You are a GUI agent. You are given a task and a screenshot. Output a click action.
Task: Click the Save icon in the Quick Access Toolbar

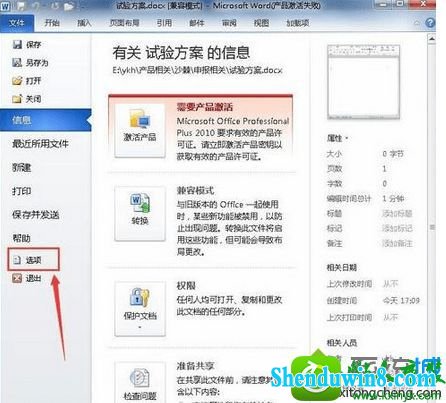(21, 6)
